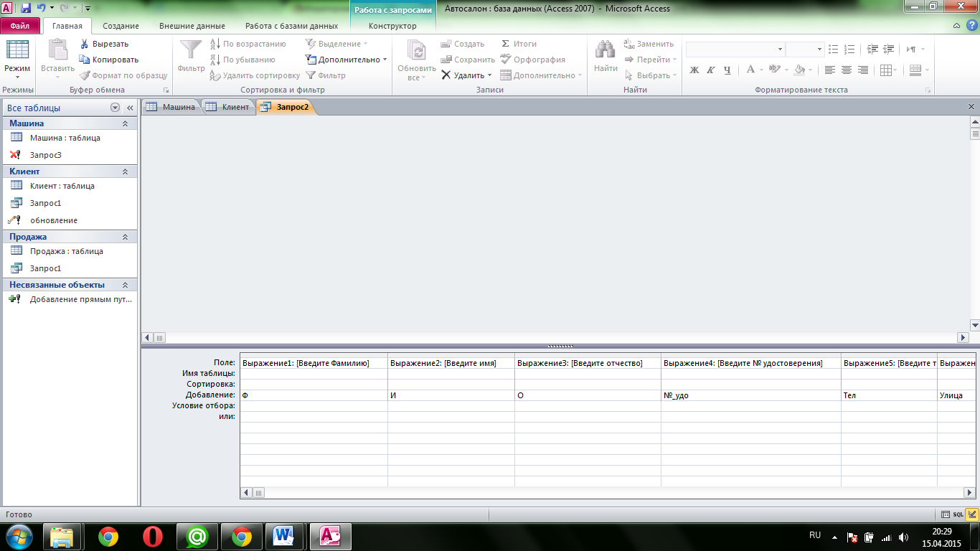Screen dimensions: 980x551
Task: Close the Запрос2 query tab
Action: [x=971, y=107]
